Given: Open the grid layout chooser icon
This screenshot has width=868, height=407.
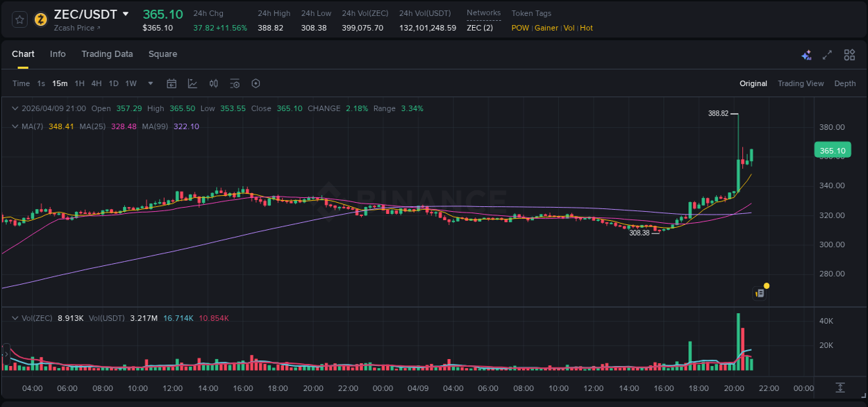Looking at the screenshot, I should (x=849, y=55).
